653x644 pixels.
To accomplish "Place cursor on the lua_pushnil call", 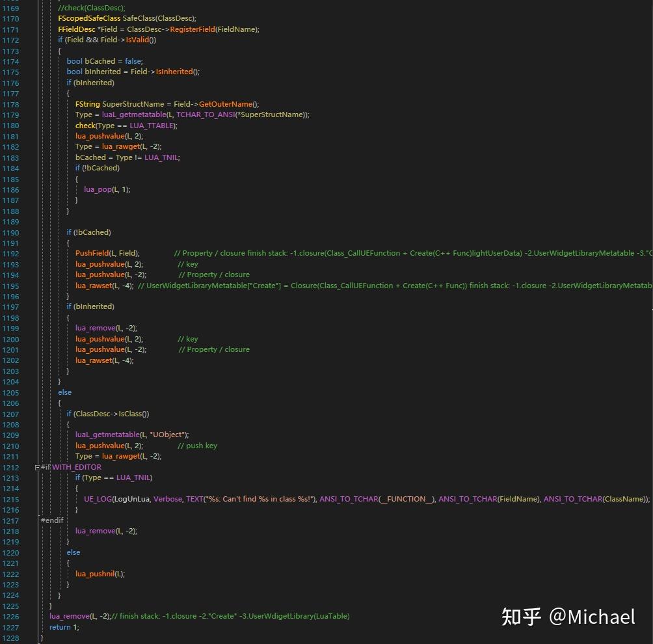I will click(x=95, y=574).
